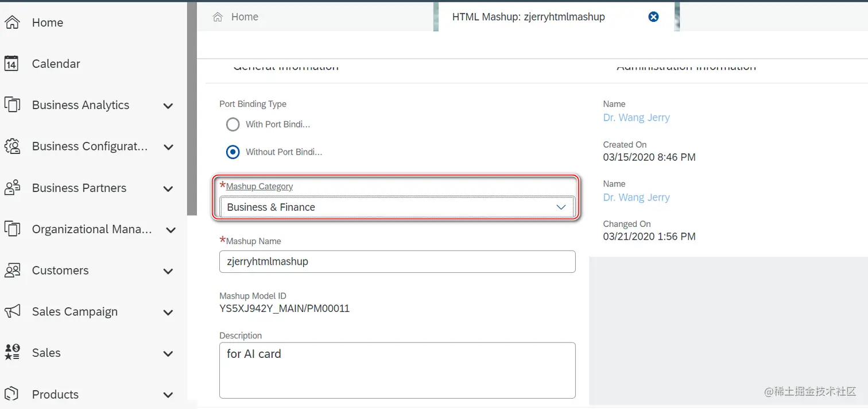
Task: Click the Business Configuration gear-people icon
Action: click(12, 146)
